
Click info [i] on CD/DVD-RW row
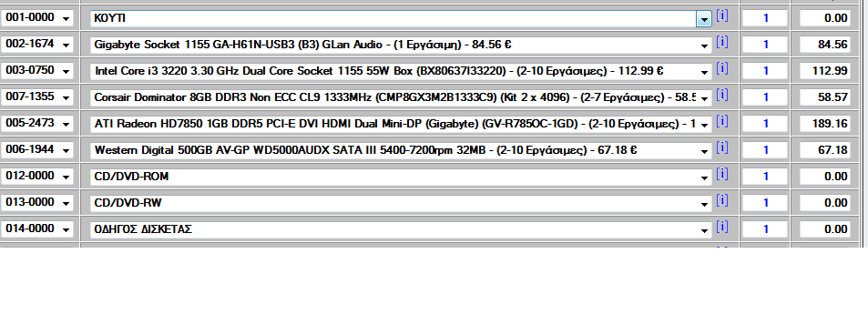tap(722, 200)
